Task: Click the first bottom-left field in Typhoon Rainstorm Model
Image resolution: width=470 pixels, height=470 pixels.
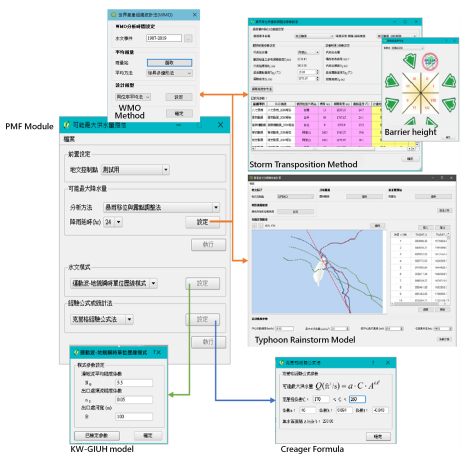Action: pyautogui.click(x=285, y=329)
